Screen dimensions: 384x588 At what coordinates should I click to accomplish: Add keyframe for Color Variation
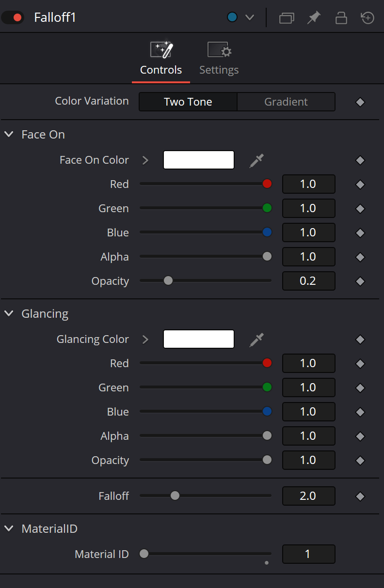(360, 102)
